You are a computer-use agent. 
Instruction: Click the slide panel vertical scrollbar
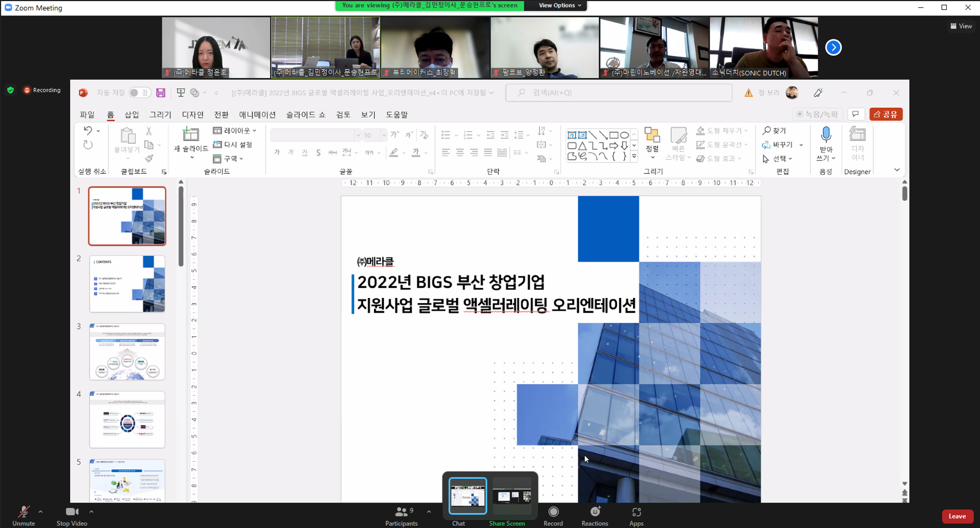(181, 226)
